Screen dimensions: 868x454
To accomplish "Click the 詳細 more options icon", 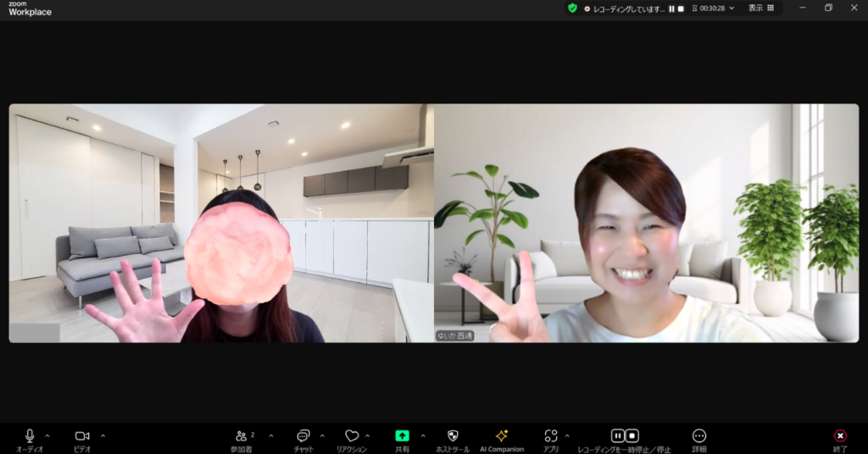I will pyautogui.click(x=699, y=435).
